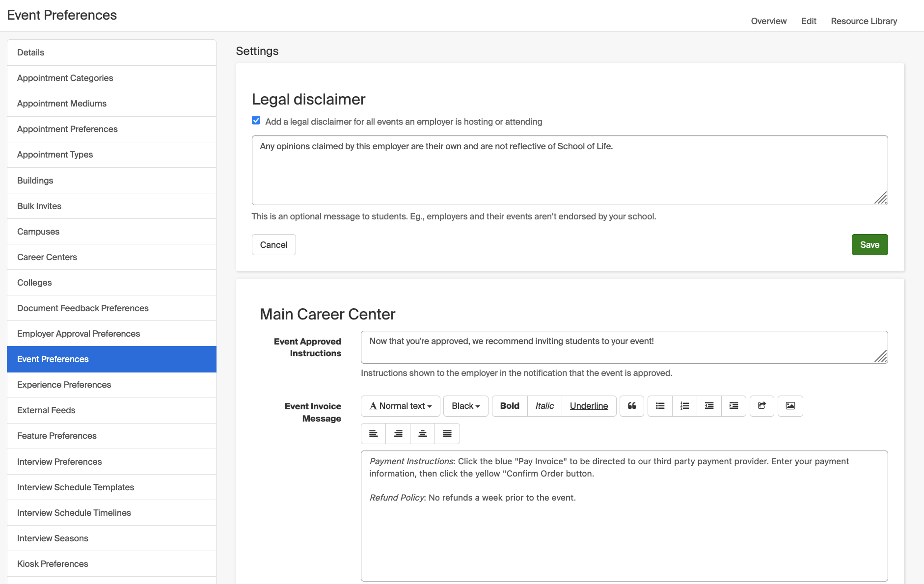Image resolution: width=924 pixels, height=584 pixels.
Task: Align invoice message text right
Action: (398, 433)
